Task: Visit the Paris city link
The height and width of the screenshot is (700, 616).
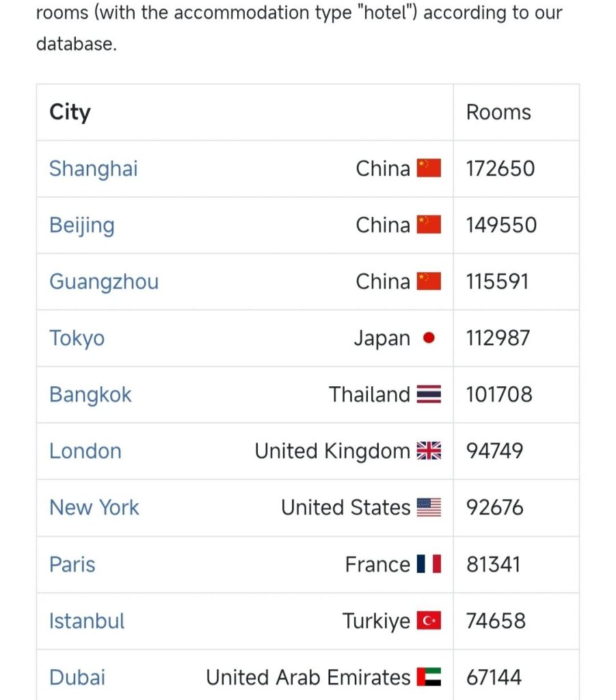Action: [x=72, y=564]
